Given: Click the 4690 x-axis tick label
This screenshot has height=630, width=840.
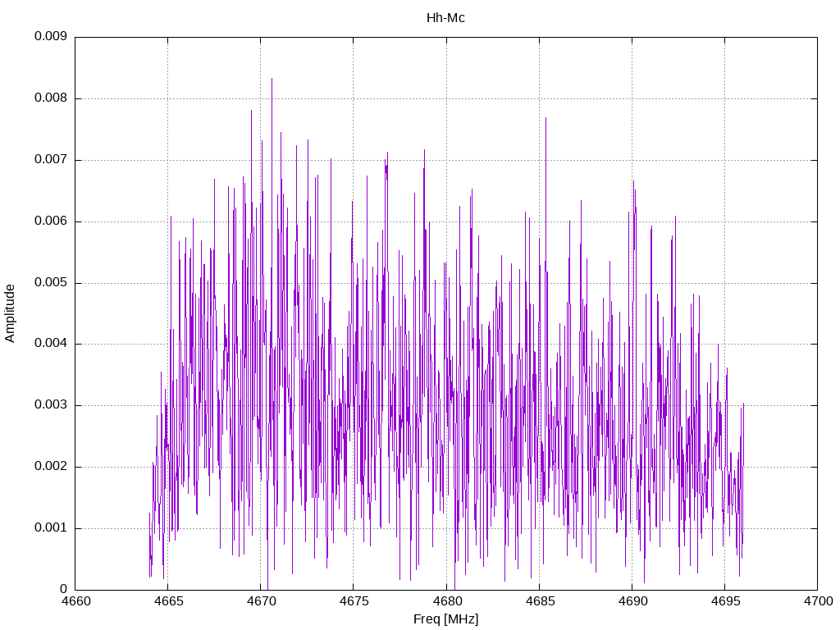Looking at the screenshot, I should [x=632, y=601].
